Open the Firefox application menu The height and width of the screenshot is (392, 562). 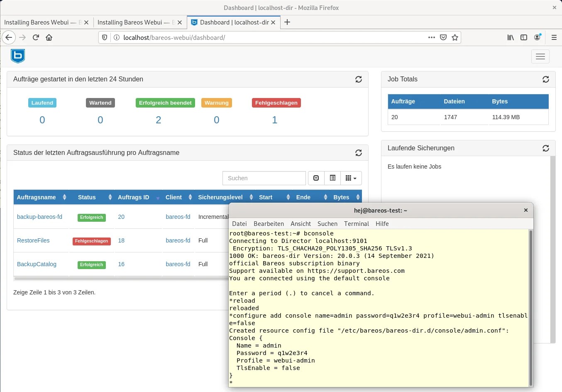(x=554, y=37)
